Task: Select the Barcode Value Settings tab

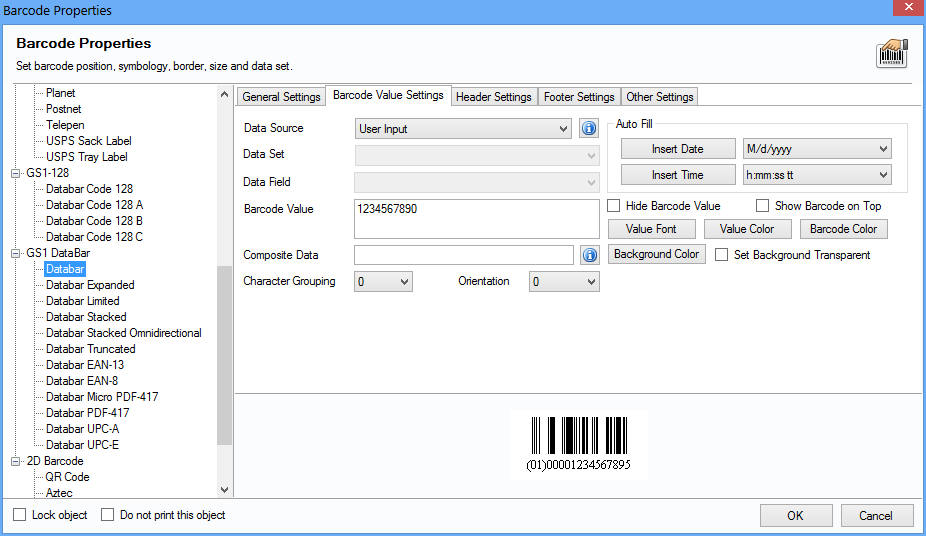Action: point(388,95)
